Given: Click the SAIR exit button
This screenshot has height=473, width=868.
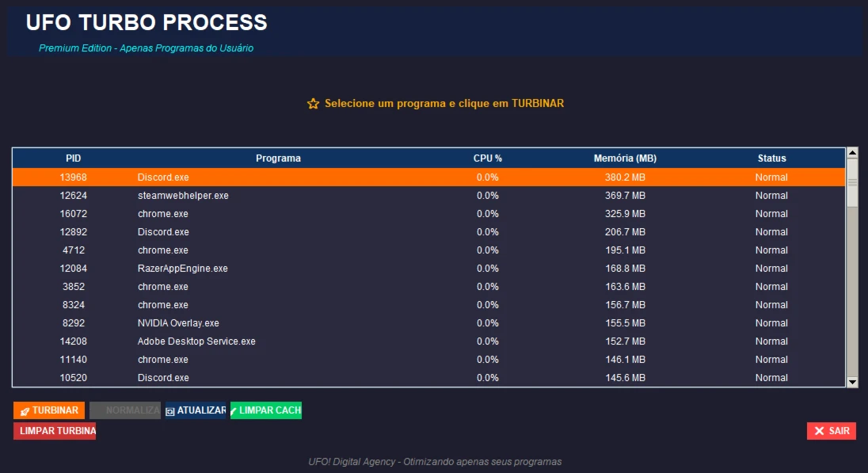Looking at the screenshot, I should 832,431.
